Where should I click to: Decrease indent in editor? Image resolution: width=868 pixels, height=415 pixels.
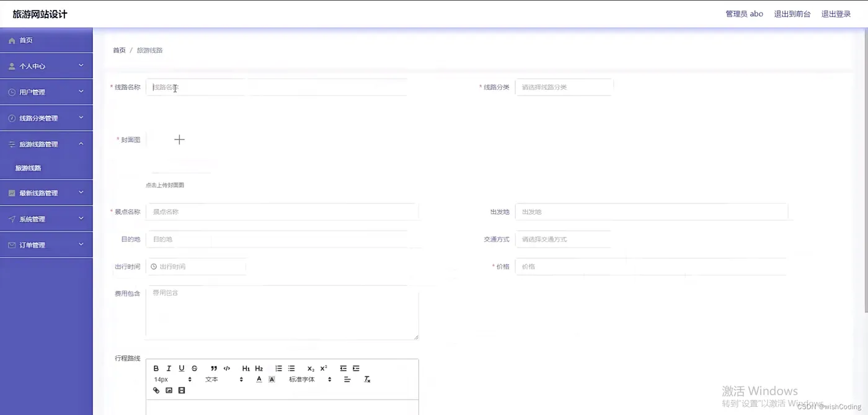click(x=343, y=368)
